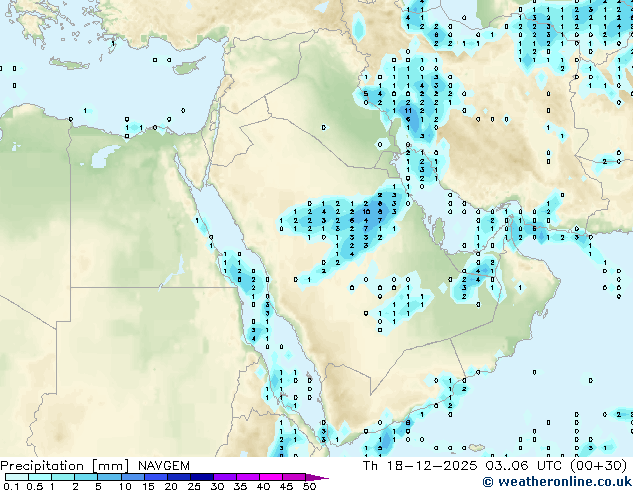
Task: Select the legend swatch between 2 and 5
Action: click(x=86, y=477)
